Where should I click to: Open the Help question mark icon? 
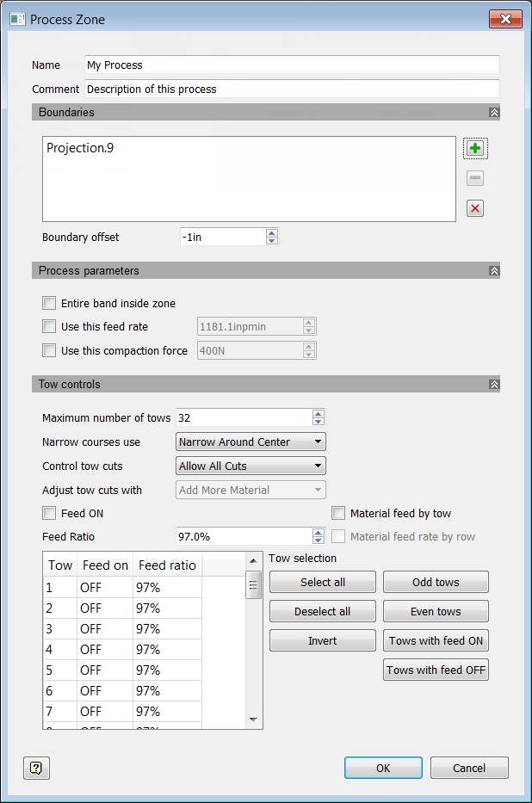pos(36,768)
